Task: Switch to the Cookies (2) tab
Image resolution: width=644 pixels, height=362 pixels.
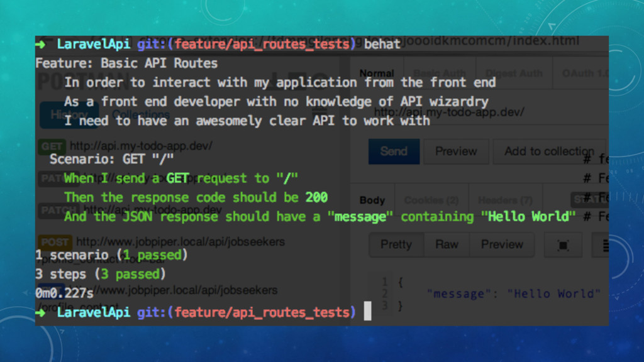Action: pos(431,200)
